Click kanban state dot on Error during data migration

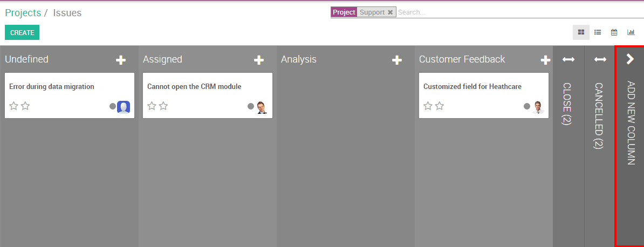[x=113, y=106]
